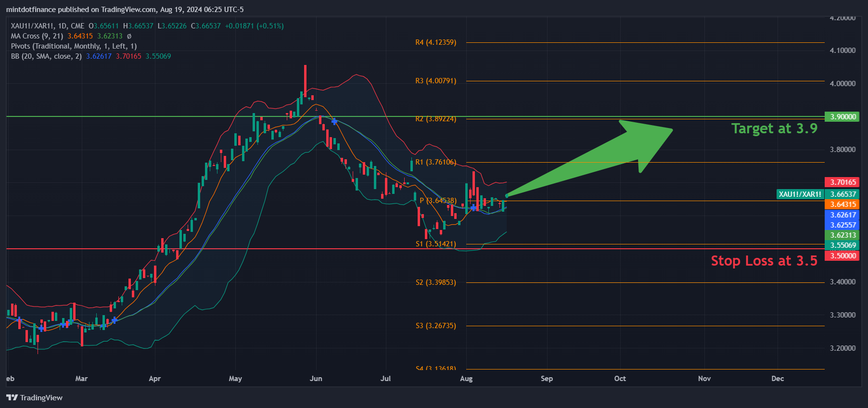This screenshot has height=408, width=868.
Task: Click the Sep label on time axis
Action: point(547,379)
